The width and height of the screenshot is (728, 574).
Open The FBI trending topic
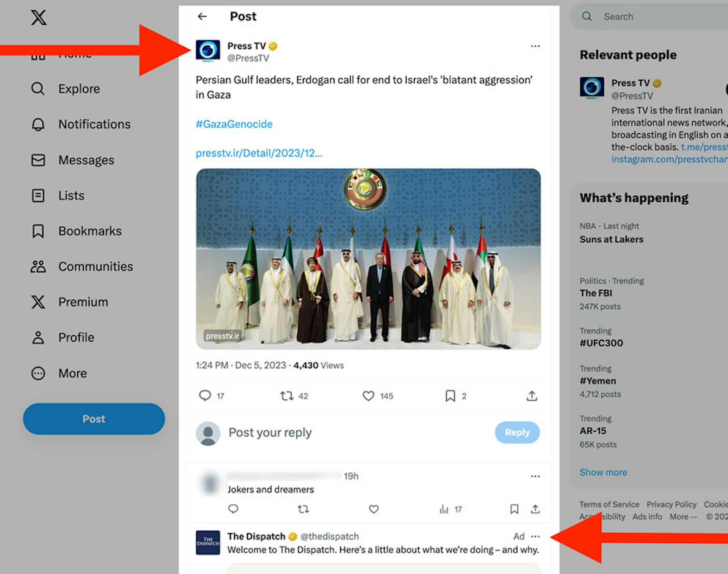(x=596, y=293)
